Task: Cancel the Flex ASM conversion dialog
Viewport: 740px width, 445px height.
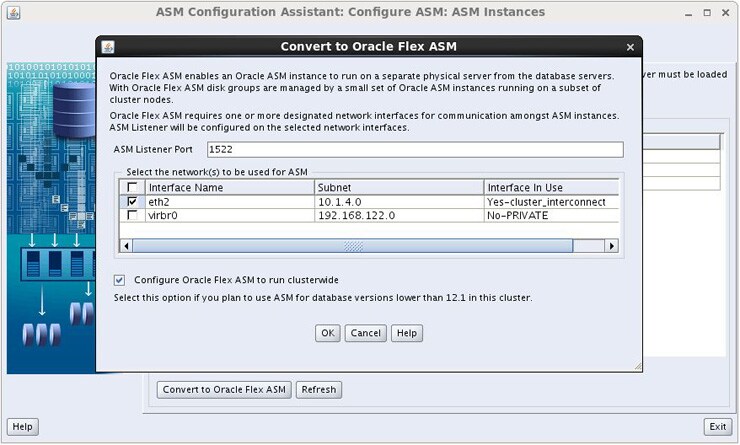Action: (365, 333)
